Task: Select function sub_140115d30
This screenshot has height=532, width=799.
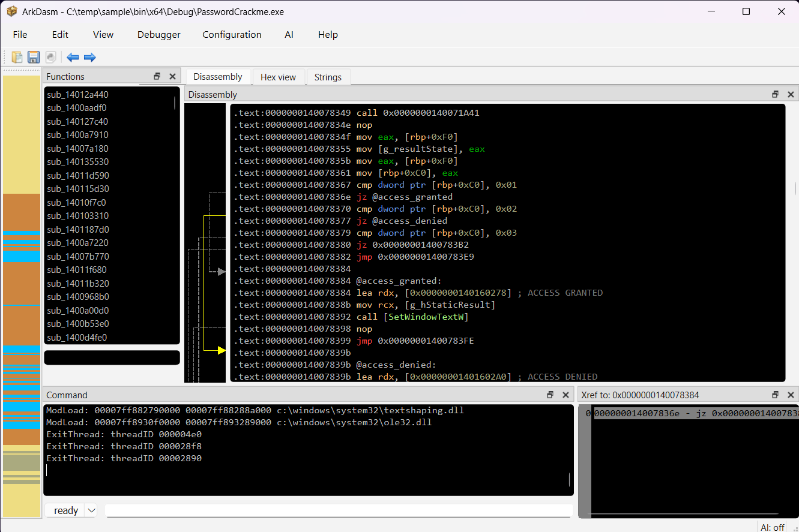Action: click(x=78, y=189)
